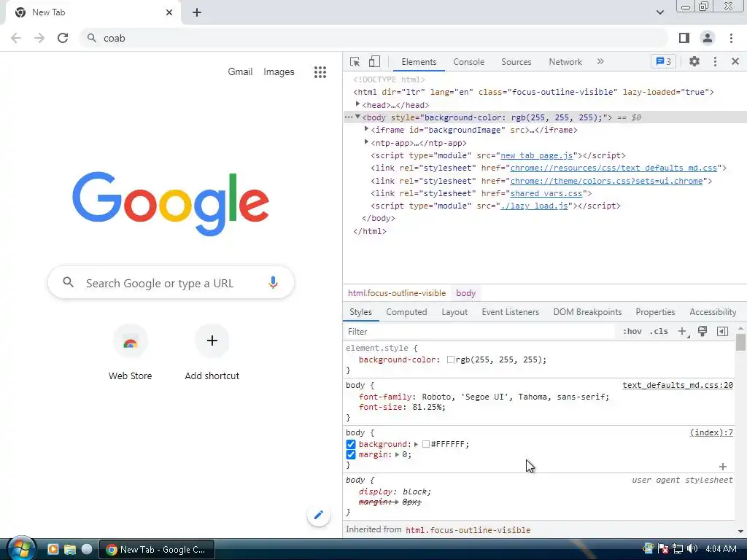Open the rgb(255, 255, 255) color swatch
The image size is (747, 560).
[450, 359]
